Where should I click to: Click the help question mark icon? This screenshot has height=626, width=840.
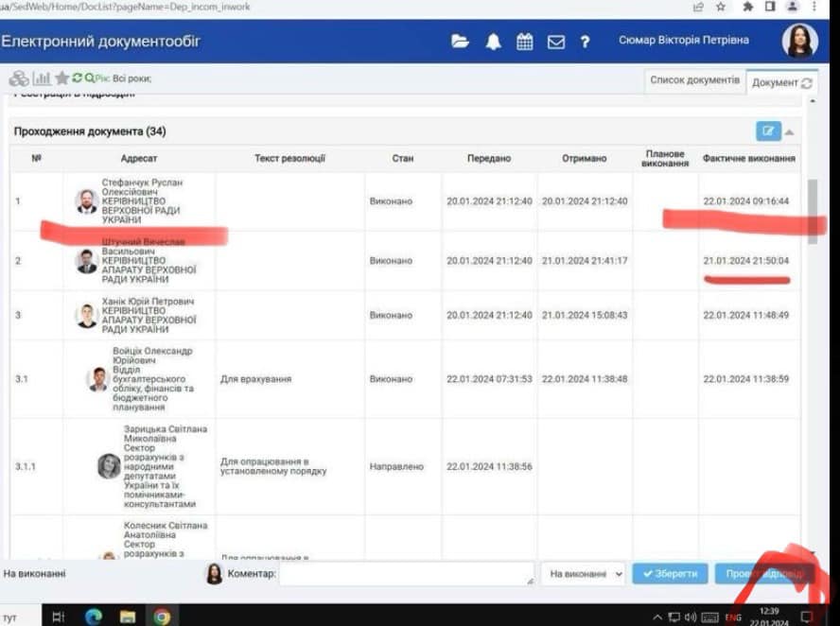click(x=586, y=42)
